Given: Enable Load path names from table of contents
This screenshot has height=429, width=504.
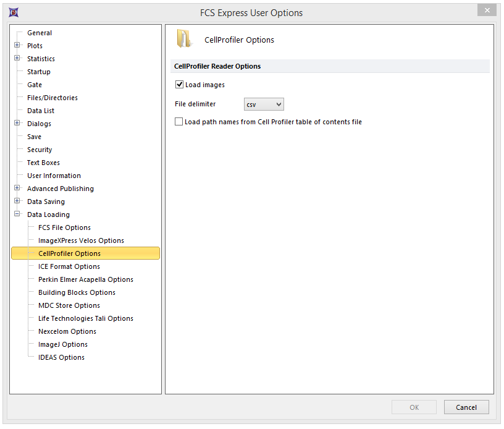Looking at the screenshot, I should [179, 122].
